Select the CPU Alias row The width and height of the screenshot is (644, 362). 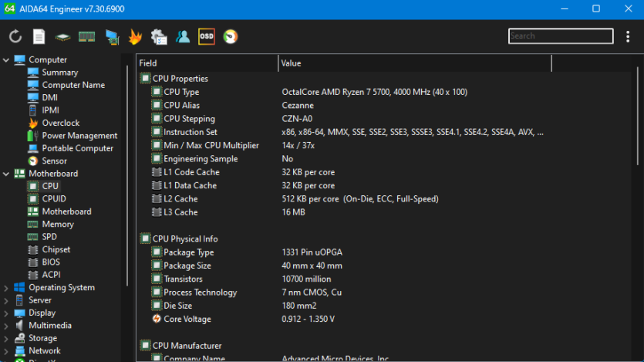pyautogui.click(x=384, y=105)
